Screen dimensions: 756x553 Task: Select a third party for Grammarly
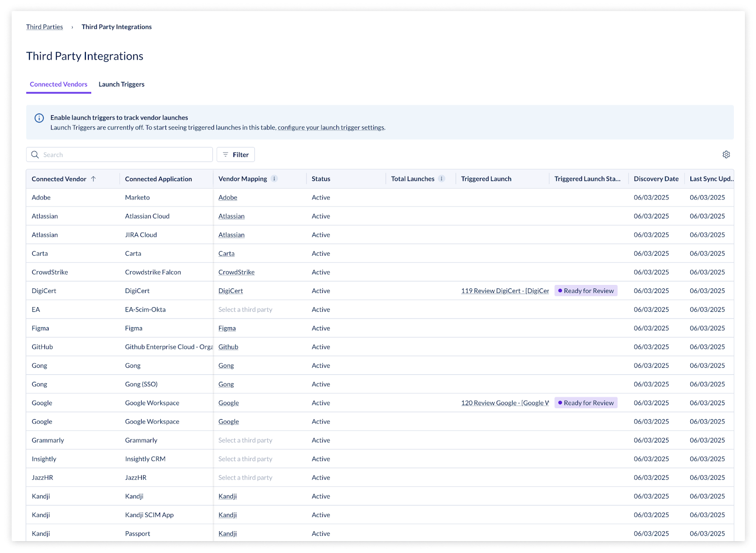pos(245,440)
